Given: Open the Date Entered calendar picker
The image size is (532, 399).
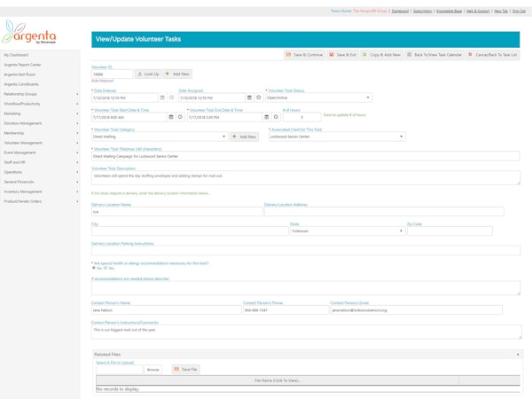Looking at the screenshot, I should point(162,98).
